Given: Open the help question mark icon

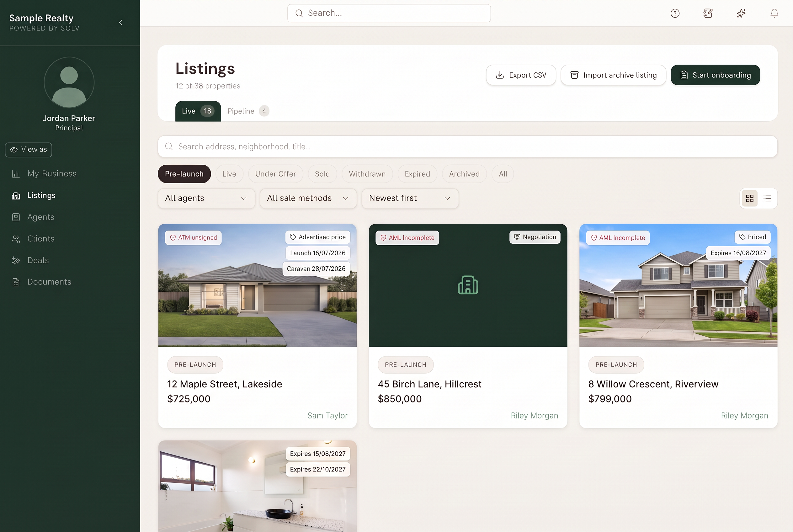Looking at the screenshot, I should [x=675, y=13].
